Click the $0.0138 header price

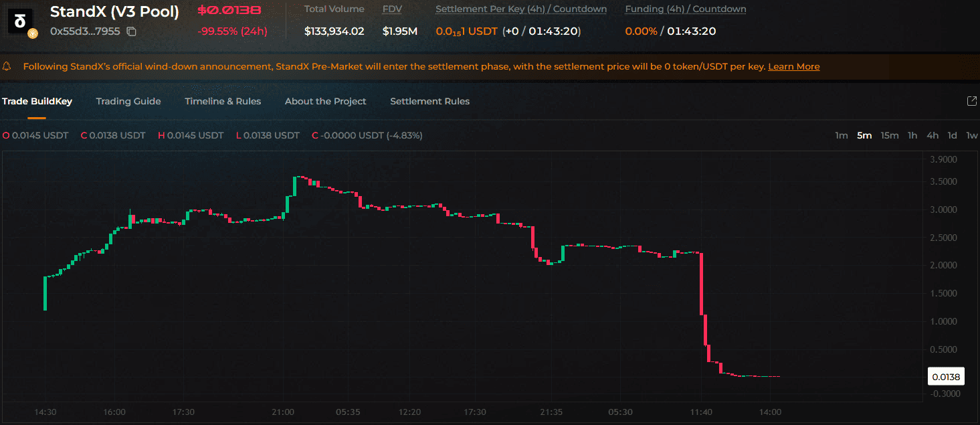[x=229, y=11]
